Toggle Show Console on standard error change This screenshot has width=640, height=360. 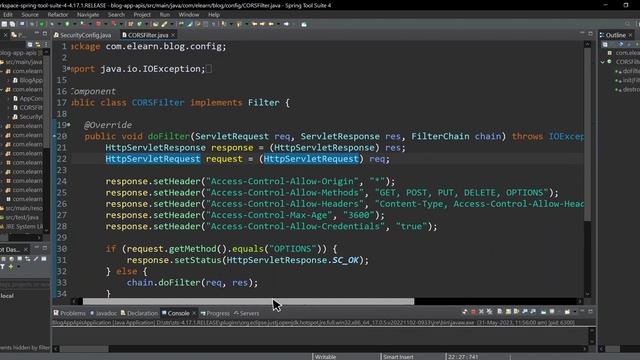[533, 312]
